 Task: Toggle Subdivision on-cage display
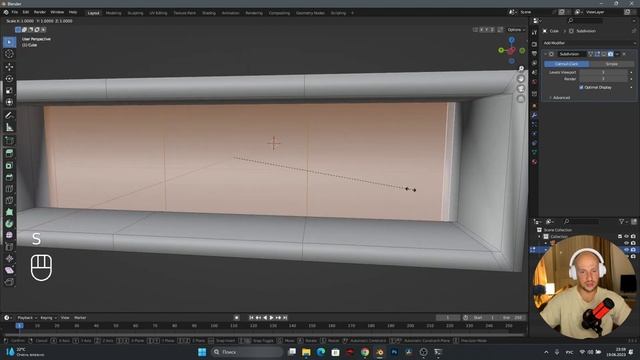[590, 54]
